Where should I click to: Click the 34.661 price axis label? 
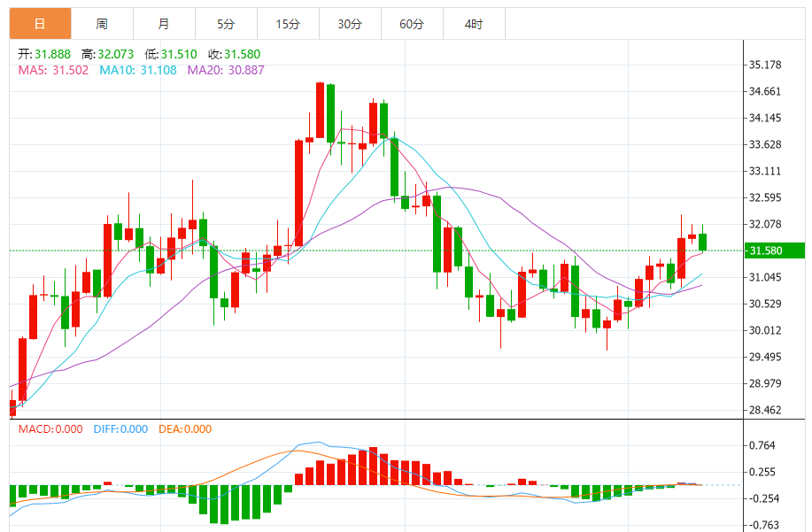(x=765, y=91)
